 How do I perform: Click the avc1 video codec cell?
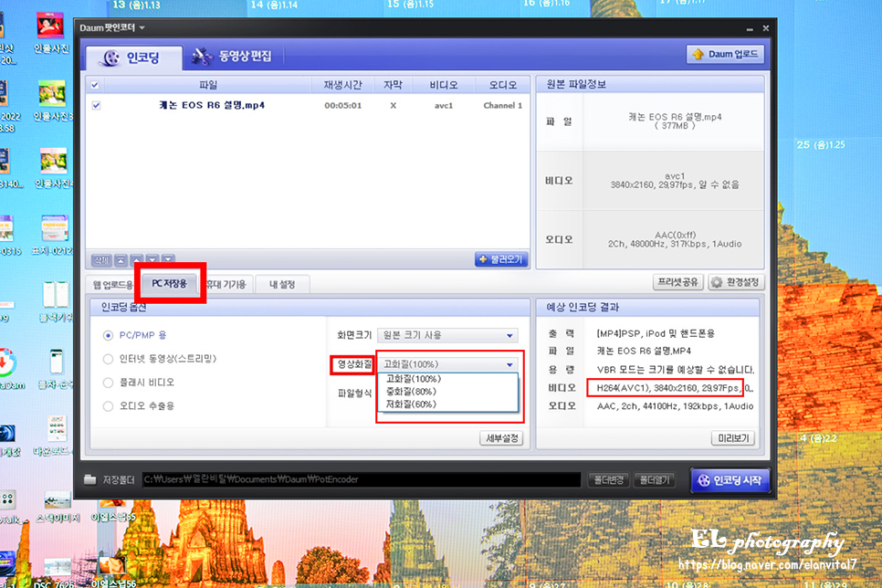pos(443,105)
